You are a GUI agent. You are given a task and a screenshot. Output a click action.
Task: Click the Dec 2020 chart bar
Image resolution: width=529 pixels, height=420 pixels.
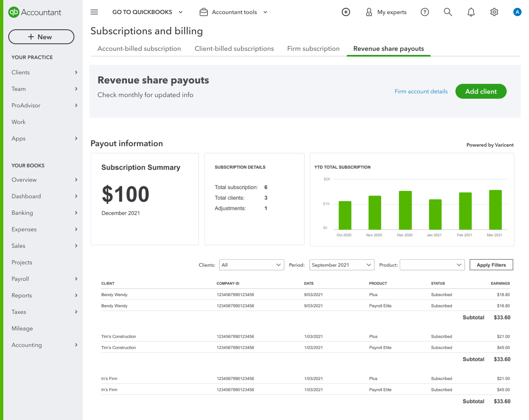coord(405,210)
